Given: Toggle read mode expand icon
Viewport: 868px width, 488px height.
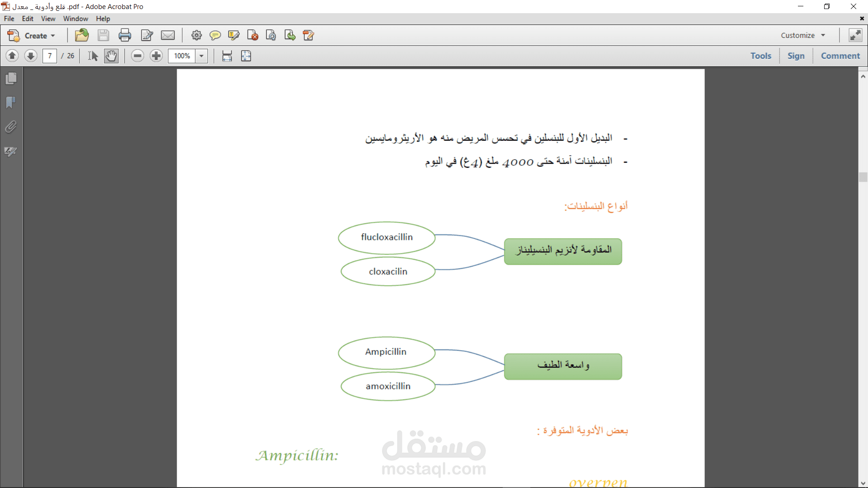Looking at the screenshot, I should pyautogui.click(x=855, y=35).
